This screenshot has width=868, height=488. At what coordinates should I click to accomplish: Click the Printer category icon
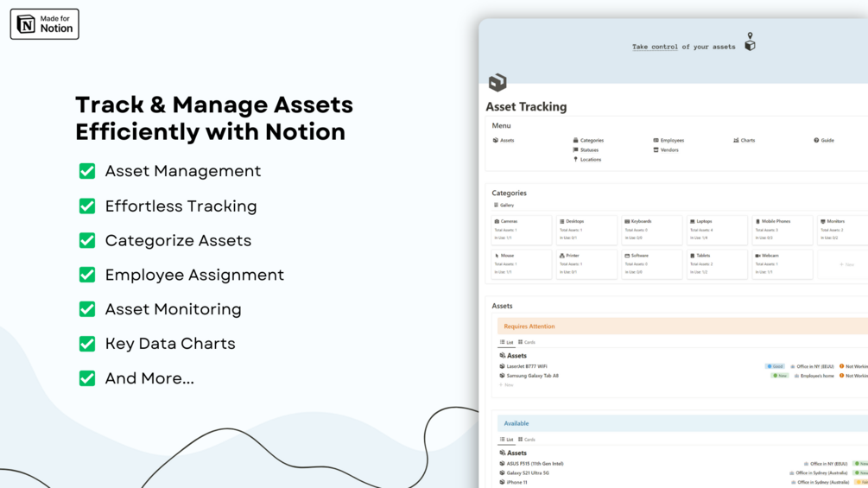(562, 256)
